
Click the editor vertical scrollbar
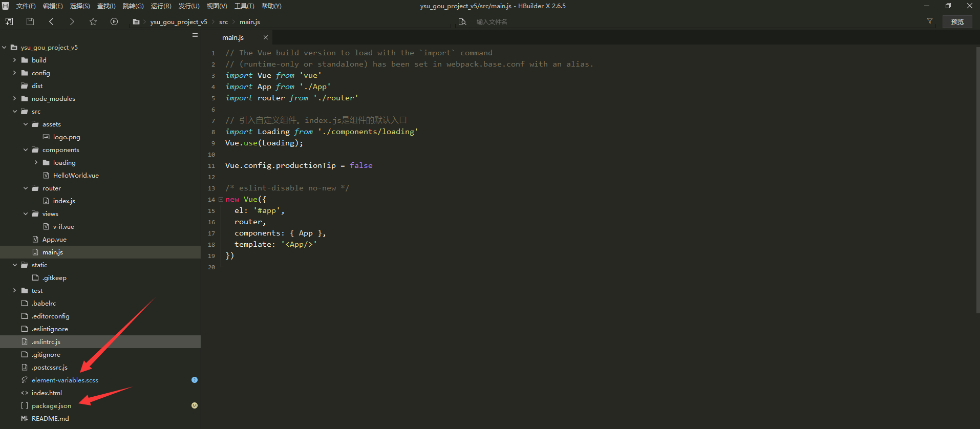977,179
